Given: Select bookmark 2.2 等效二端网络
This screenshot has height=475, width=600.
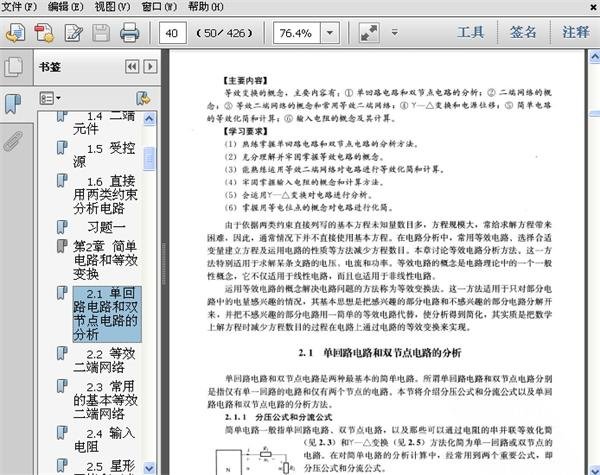Looking at the screenshot, I should pyautogui.click(x=104, y=360).
